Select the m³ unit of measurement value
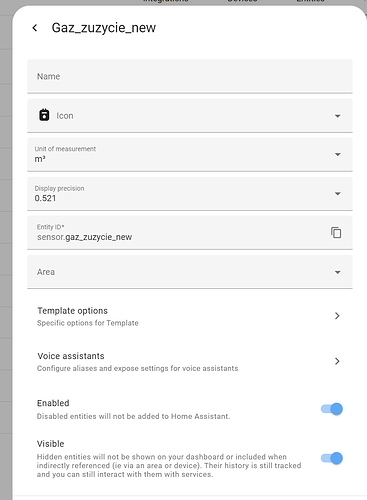The image size is (367, 500). coord(40,159)
